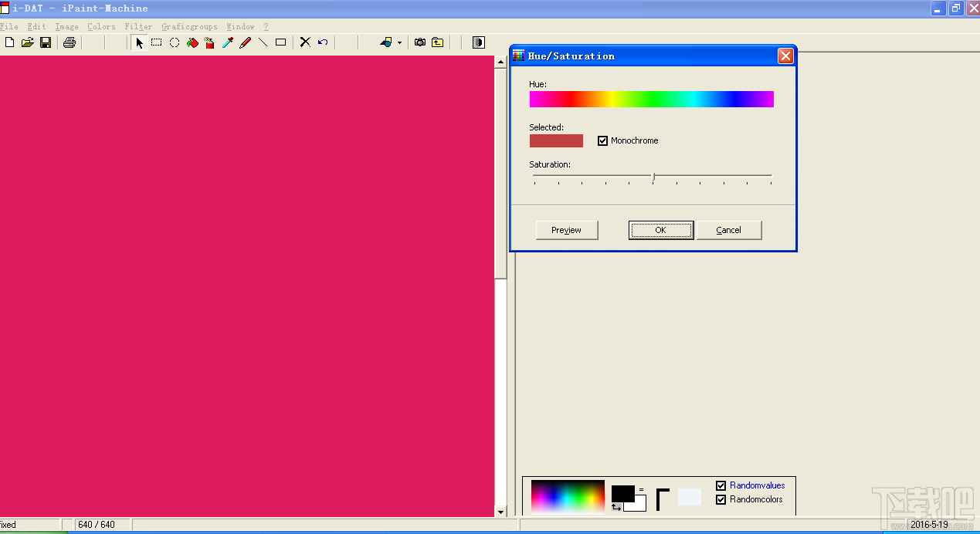Open a file with the folder icon
980x534 pixels.
pyautogui.click(x=27, y=42)
